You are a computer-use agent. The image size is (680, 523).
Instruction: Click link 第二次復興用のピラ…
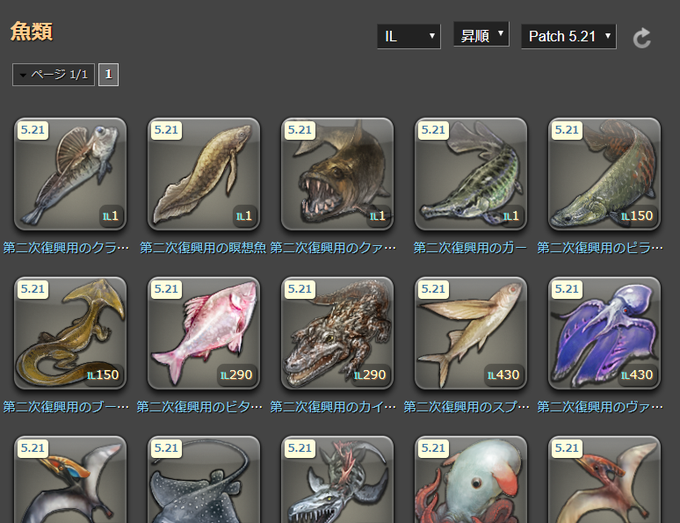coord(600,248)
